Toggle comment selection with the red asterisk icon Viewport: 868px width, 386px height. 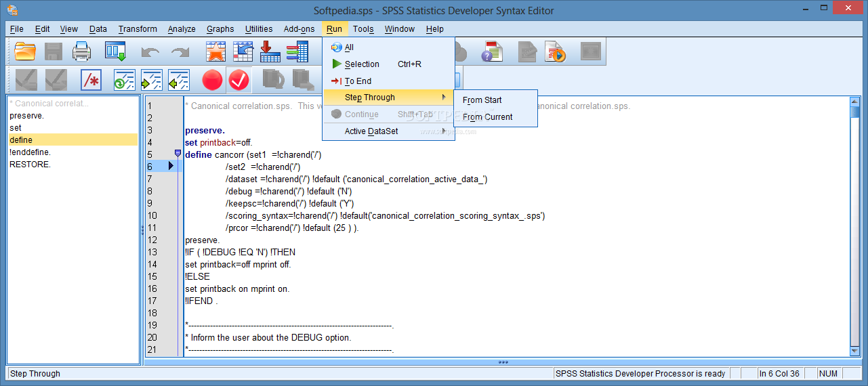point(91,80)
